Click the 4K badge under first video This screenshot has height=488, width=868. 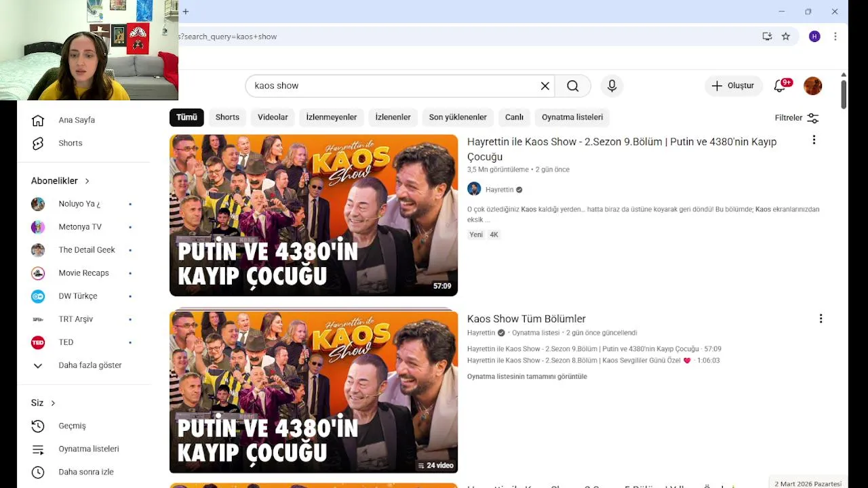[494, 235]
